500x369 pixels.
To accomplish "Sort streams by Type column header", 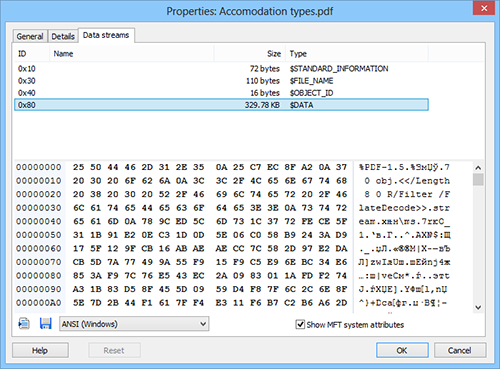I will [357, 54].
